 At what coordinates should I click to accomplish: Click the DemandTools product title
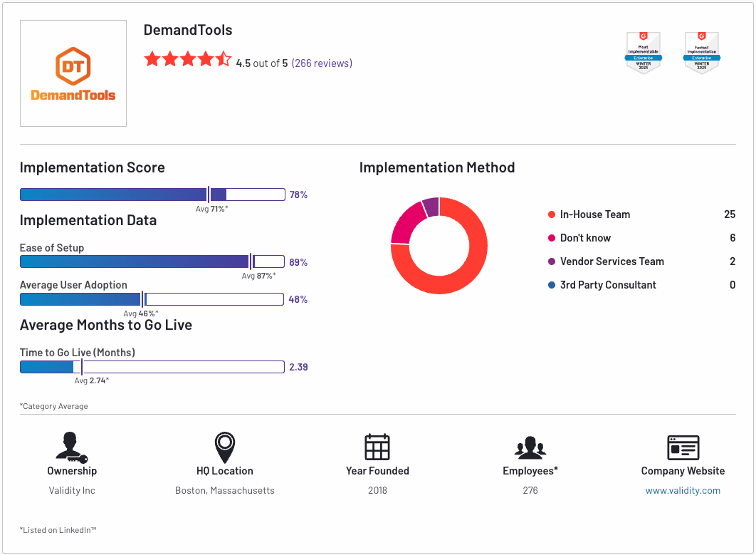pyautogui.click(x=188, y=30)
